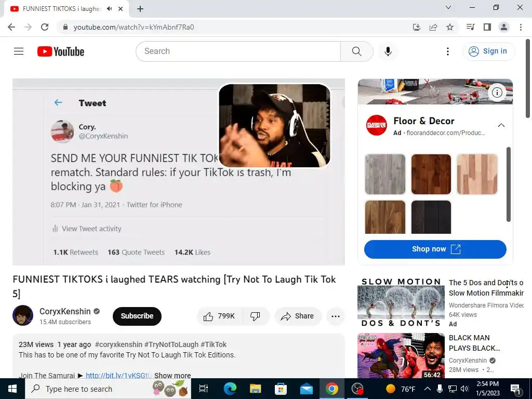The height and width of the screenshot is (399, 532).
Task: Mute tab via speaker icon on tab
Action: [x=109, y=9]
